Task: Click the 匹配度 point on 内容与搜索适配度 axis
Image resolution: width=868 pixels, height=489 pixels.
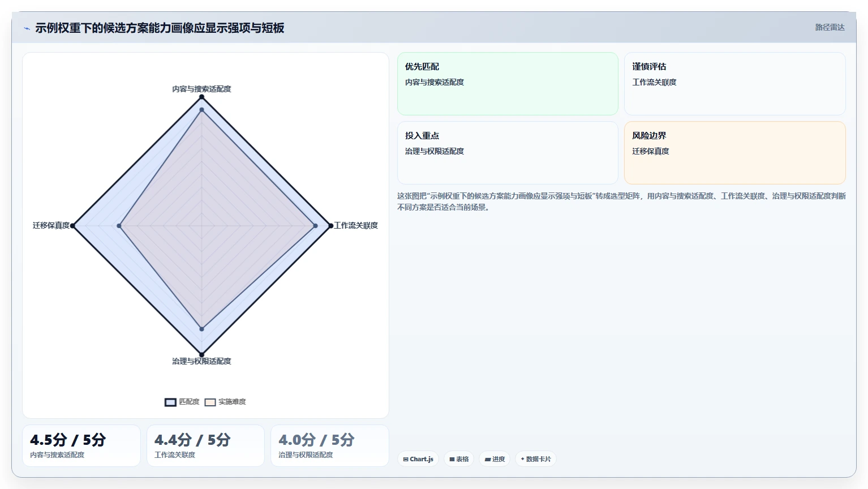Action: pyautogui.click(x=201, y=97)
